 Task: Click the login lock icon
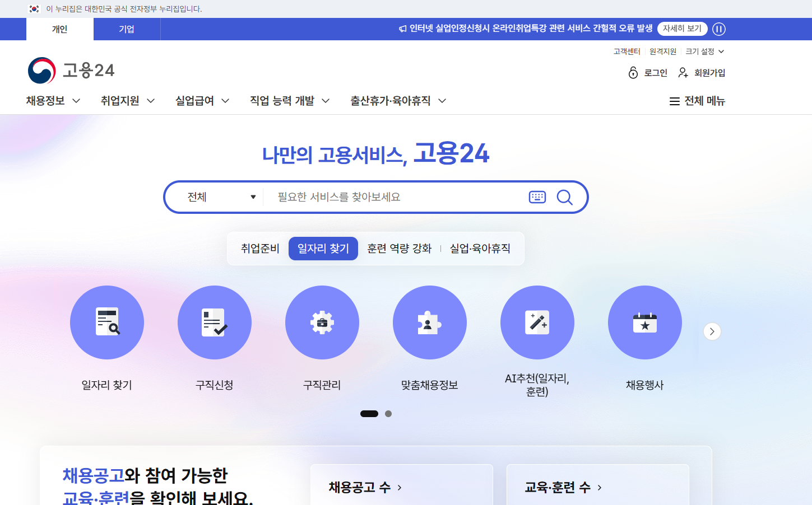coord(633,73)
